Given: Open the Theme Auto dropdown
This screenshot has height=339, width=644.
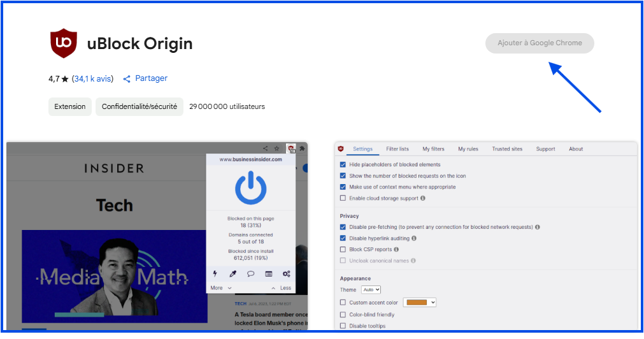Looking at the screenshot, I should click(371, 289).
